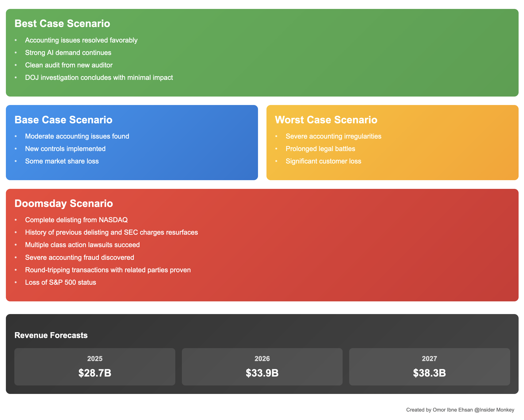Click 'Accounting issues resolved favorably' bullet
The width and height of the screenshot is (524, 420).
81,40
